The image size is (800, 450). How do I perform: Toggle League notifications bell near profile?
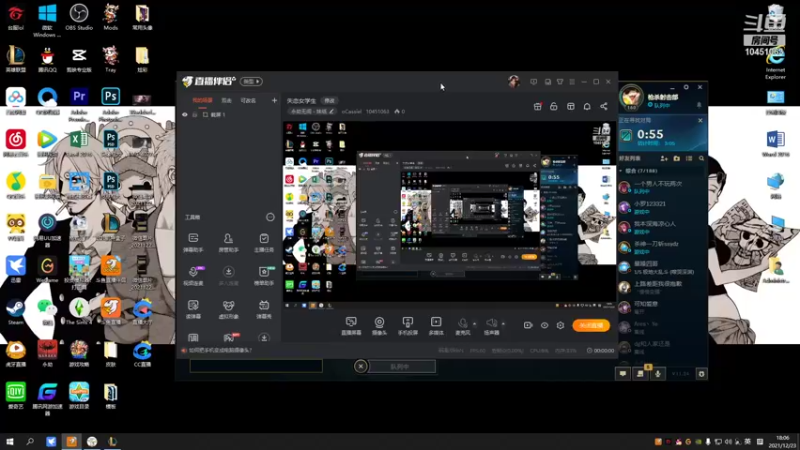pos(699,105)
